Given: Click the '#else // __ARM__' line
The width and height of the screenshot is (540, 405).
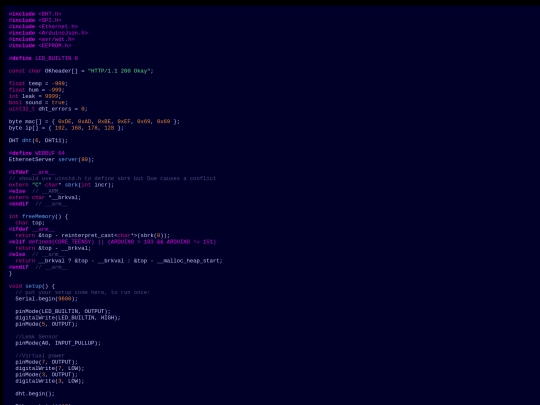Looking at the screenshot, I should coord(37,191).
